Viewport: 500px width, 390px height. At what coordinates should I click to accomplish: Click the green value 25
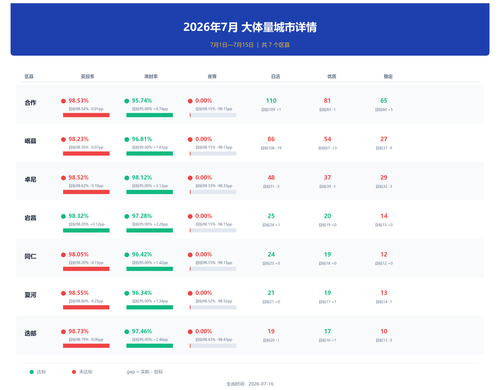[x=271, y=216]
